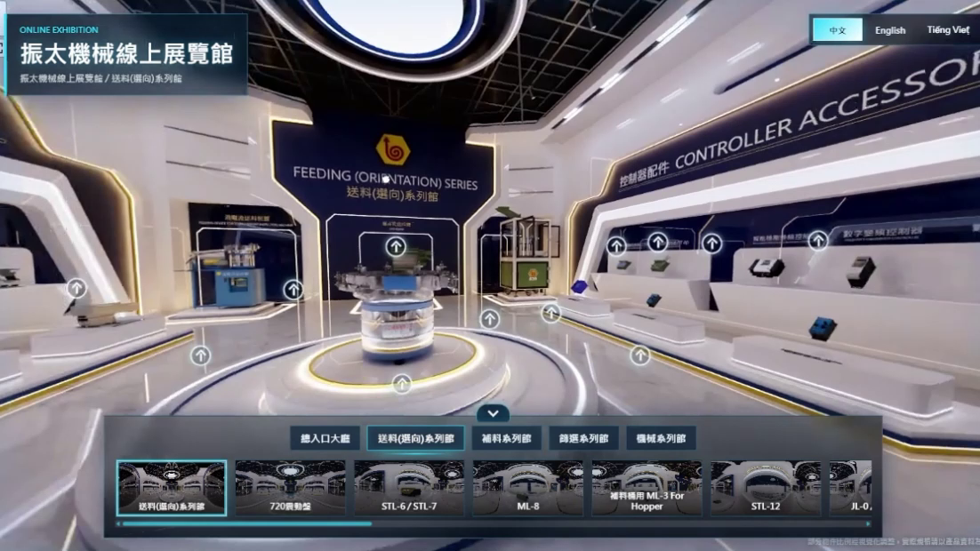
Task: Open the STL-6 / STL-7 thumbnail
Action: (409, 488)
